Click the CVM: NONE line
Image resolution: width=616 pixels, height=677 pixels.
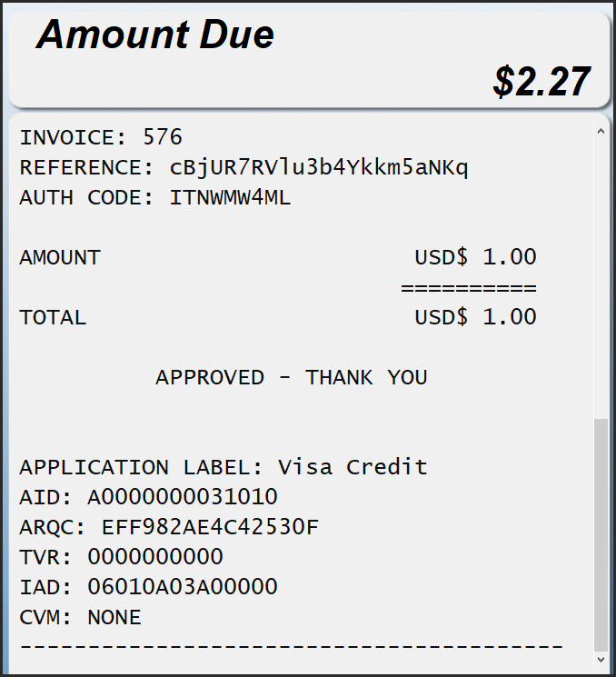[81, 617]
